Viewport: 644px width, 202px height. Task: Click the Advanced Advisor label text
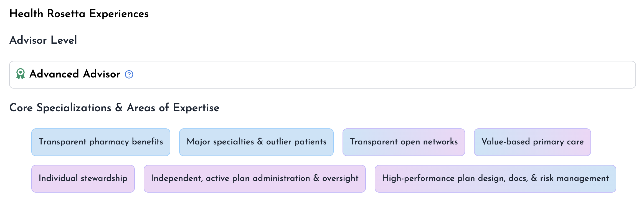pyautogui.click(x=75, y=74)
